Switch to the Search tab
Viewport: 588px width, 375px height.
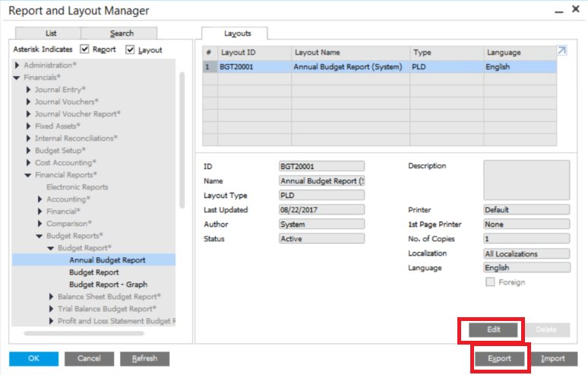122,33
